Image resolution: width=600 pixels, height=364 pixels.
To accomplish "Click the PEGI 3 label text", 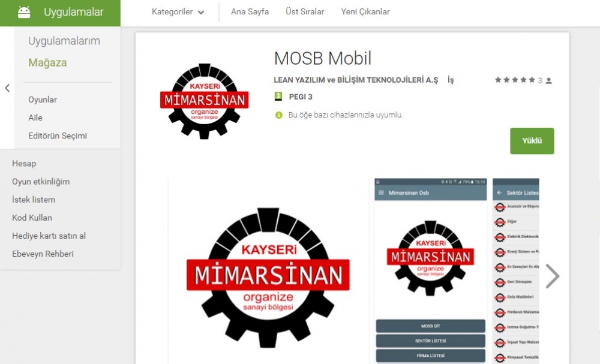I will 301,97.
